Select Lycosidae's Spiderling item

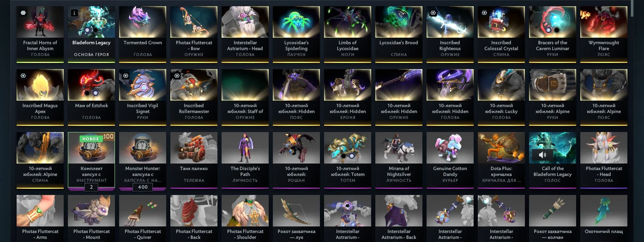(296, 34)
